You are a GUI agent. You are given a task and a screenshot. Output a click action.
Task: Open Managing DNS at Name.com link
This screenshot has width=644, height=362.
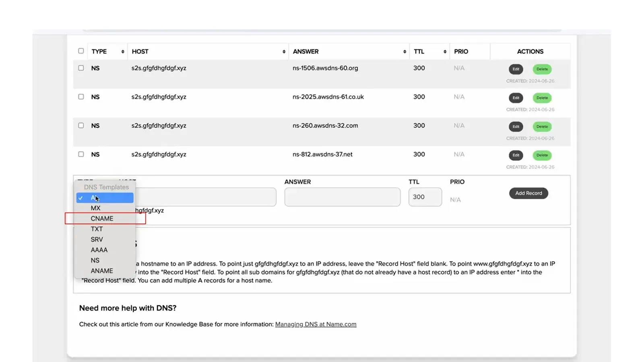tap(316, 324)
